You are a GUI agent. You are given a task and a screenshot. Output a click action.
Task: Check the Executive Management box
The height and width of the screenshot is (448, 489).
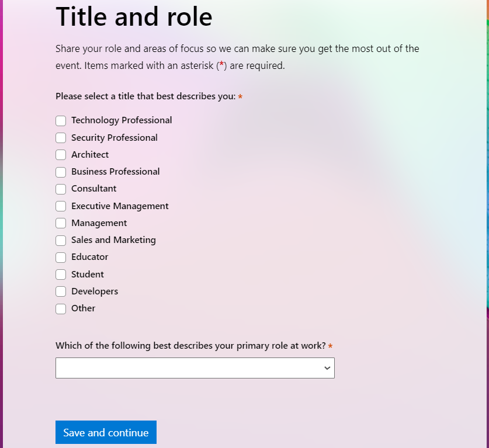click(x=61, y=206)
